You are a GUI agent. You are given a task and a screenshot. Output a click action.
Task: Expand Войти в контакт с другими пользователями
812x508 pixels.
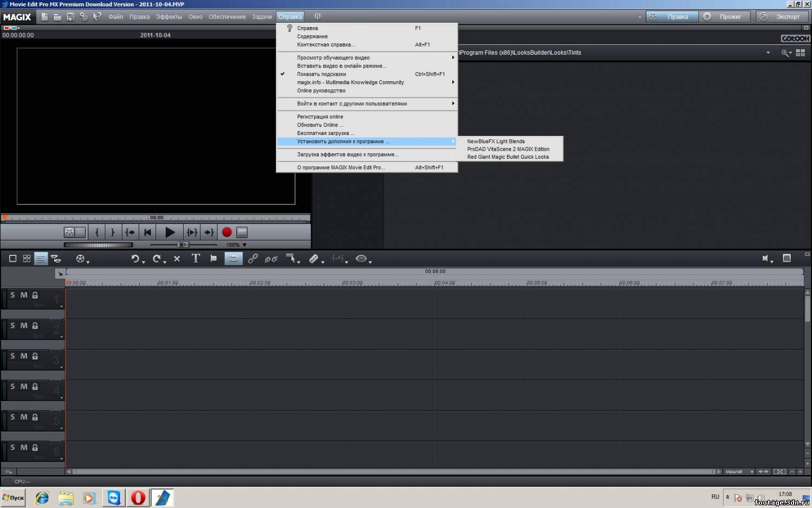click(x=367, y=104)
